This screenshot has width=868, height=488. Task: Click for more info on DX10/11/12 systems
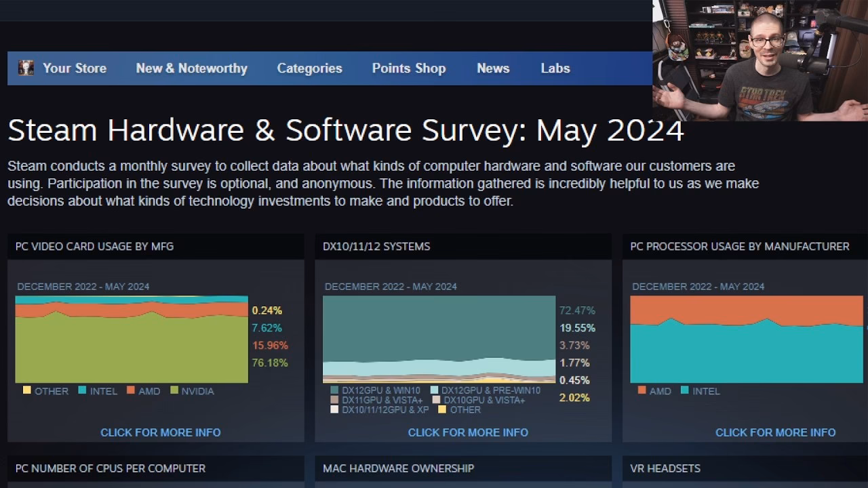[x=468, y=432]
